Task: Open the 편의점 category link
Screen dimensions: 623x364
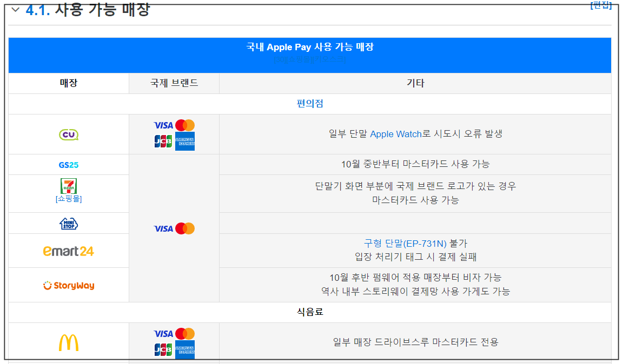Action: click(310, 104)
